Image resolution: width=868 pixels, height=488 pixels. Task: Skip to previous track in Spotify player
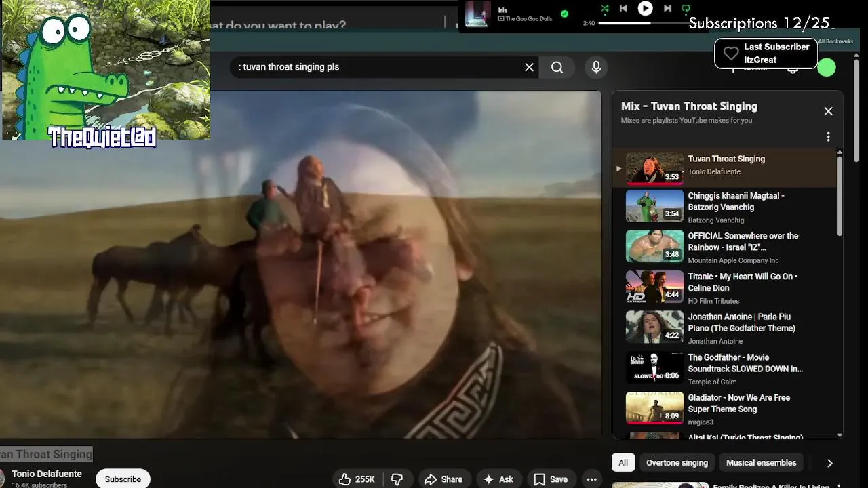[623, 9]
